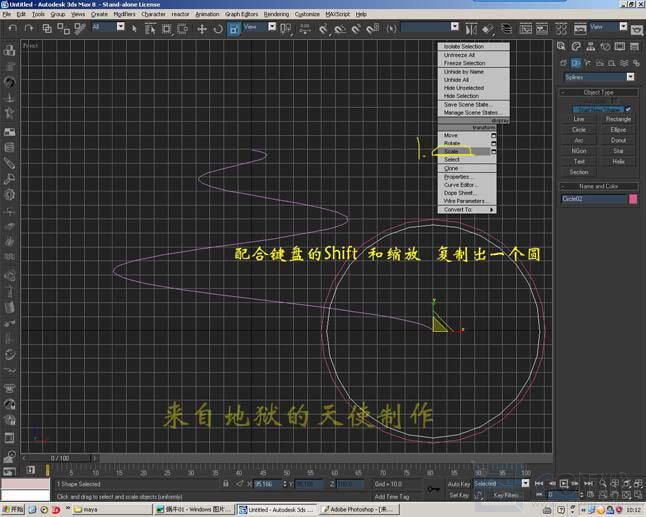Click the Mirror tool icon
Viewport: 646px width, 517px height.
click(x=471, y=29)
